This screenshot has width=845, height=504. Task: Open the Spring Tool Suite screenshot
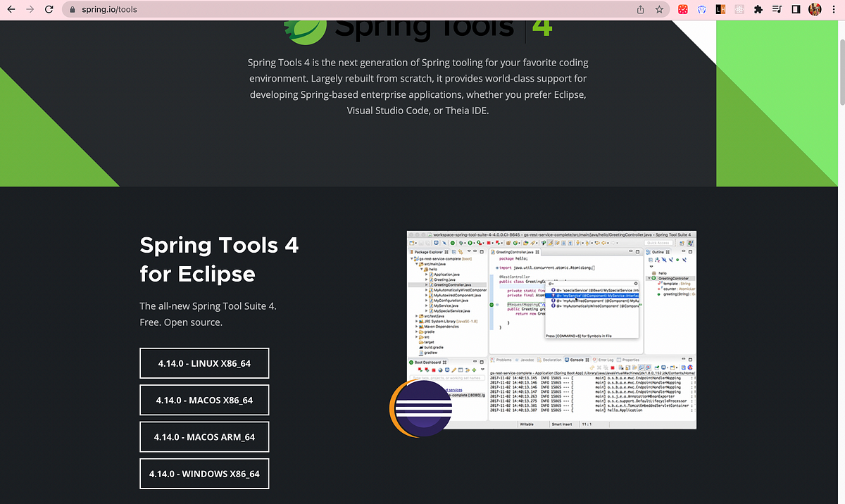551,329
